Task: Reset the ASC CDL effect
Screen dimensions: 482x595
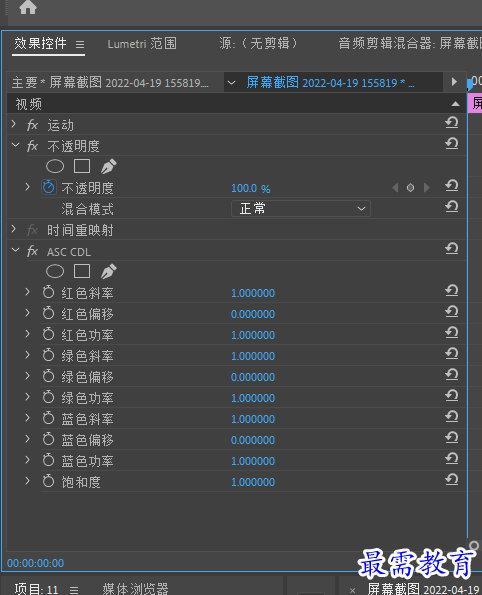Action: (452, 249)
